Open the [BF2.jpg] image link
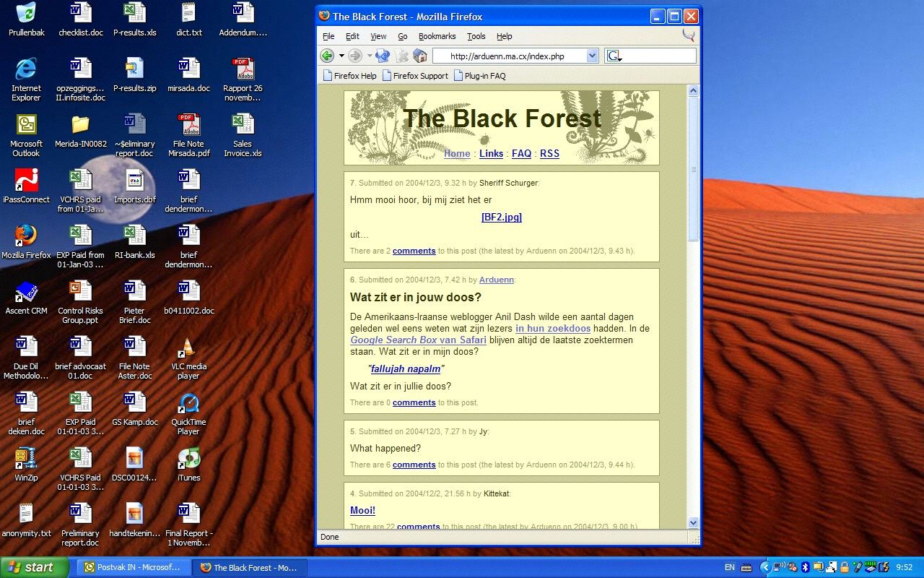This screenshot has height=578, width=924. pyautogui.click(x=502, y=217)
